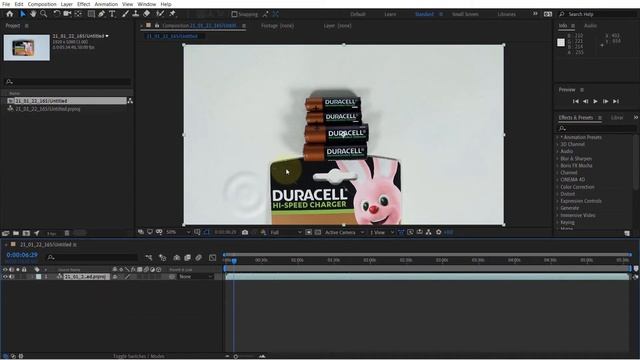Click the Project panel thumbnail preview
640x360 pixels.
click(x=27, y=48)
